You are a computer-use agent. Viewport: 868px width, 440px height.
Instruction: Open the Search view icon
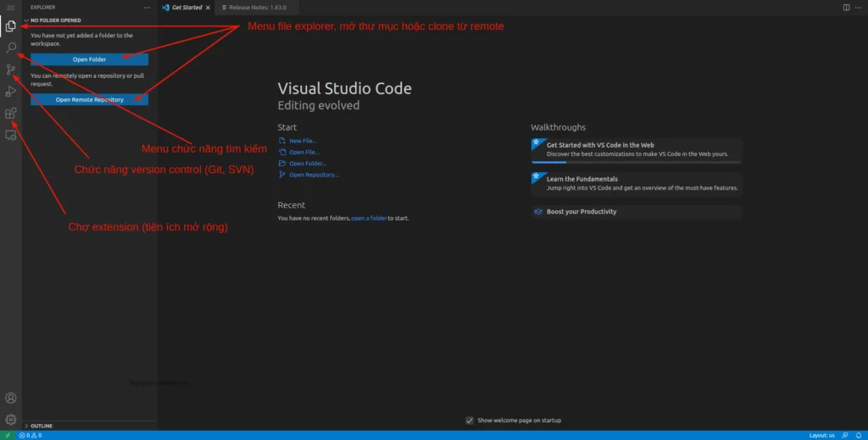pos(10,47)
